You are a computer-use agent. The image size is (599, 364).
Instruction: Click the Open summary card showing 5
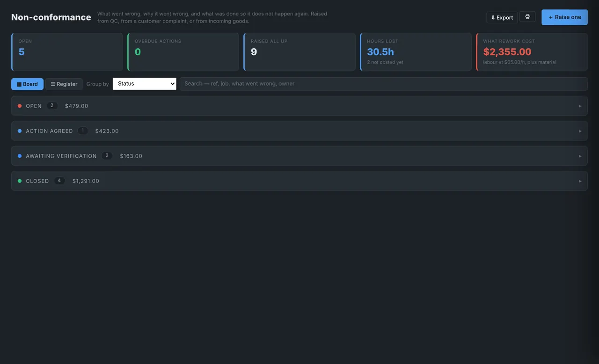point(67,52)
